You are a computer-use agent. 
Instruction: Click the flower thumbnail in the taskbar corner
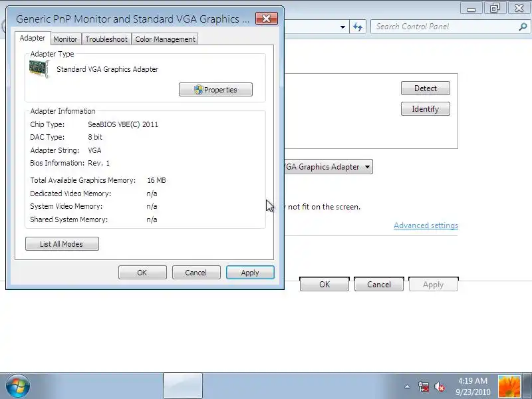pyautogui.click(x=509, y=386)
